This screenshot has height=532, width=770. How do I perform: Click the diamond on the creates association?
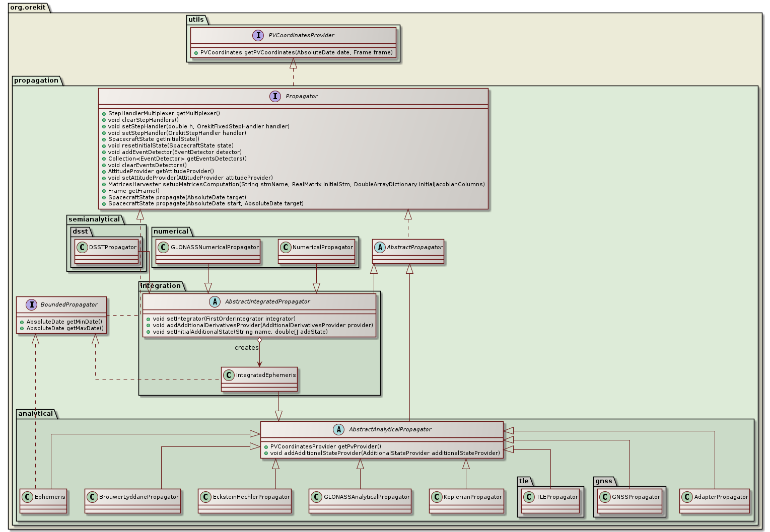tap(260, 341)
